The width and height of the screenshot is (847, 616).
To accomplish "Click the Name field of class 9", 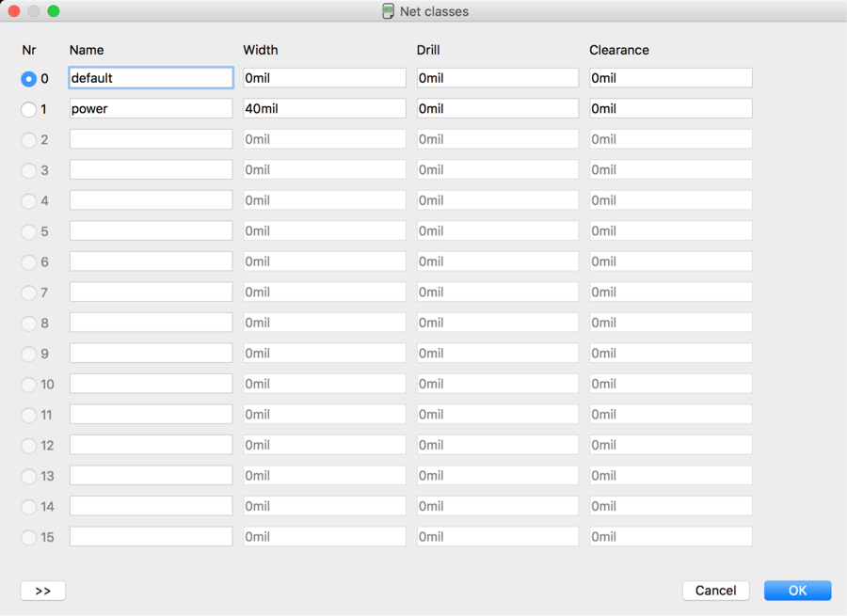I will 152,353.
